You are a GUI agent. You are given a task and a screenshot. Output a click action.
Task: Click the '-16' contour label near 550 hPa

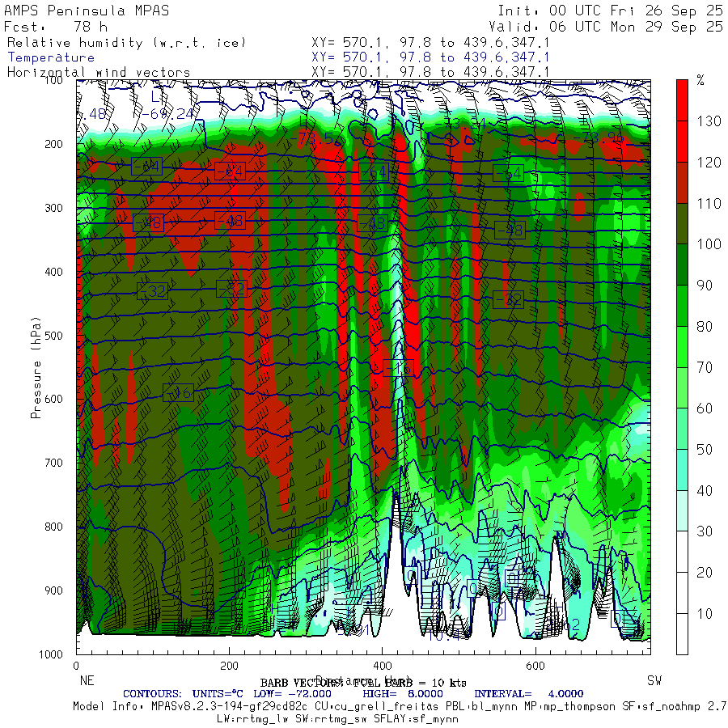click(398, 368)
